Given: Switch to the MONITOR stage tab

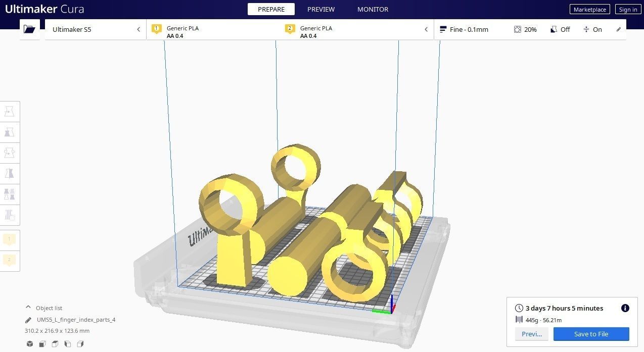Looking at the screenshot, I should (x=373, y=9).
